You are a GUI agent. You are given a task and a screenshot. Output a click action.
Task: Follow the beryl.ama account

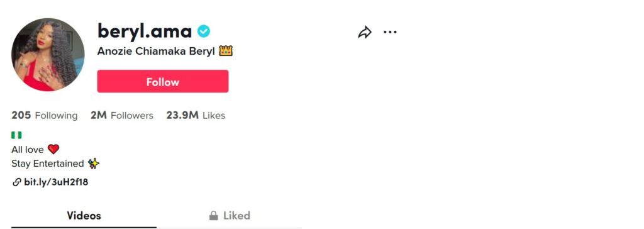(x=163, y=81)
